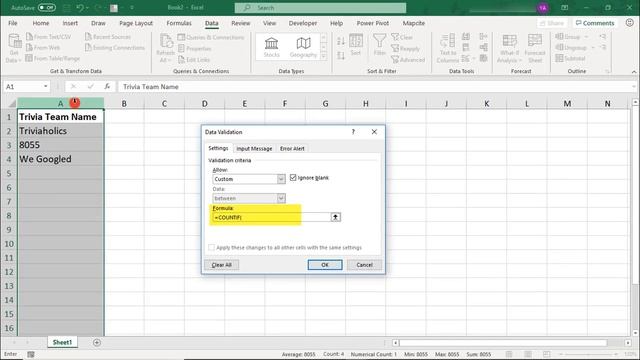Switch to the Insert tab
Viewport: 640px width, 360px height.
pyautogui.click(x=70, y=23)
